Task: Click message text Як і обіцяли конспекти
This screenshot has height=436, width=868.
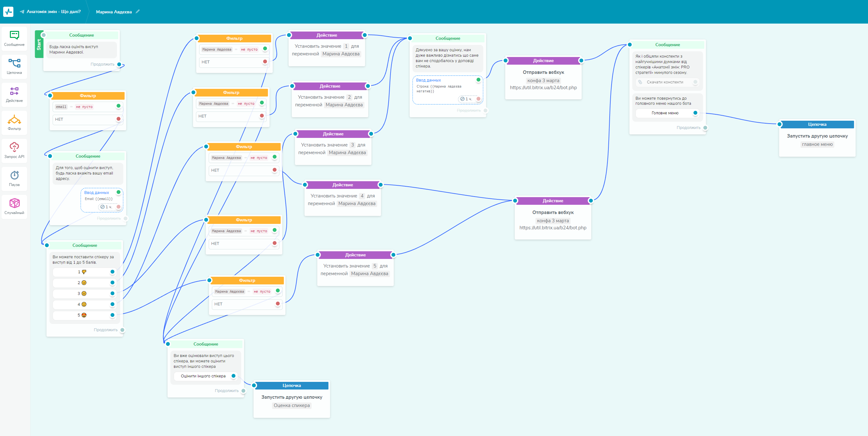Action: point(663,64)
